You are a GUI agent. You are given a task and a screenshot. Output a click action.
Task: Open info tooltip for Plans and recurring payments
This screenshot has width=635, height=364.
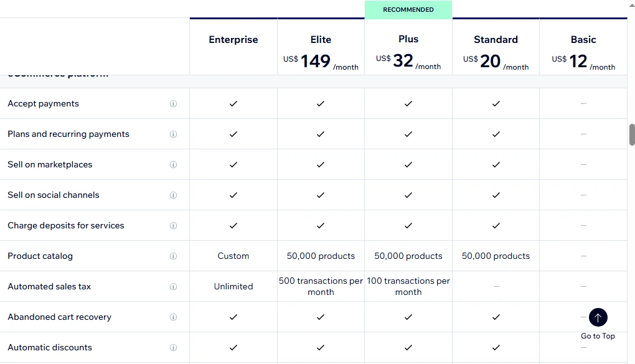pyautogui.click(x=173, y=134)
